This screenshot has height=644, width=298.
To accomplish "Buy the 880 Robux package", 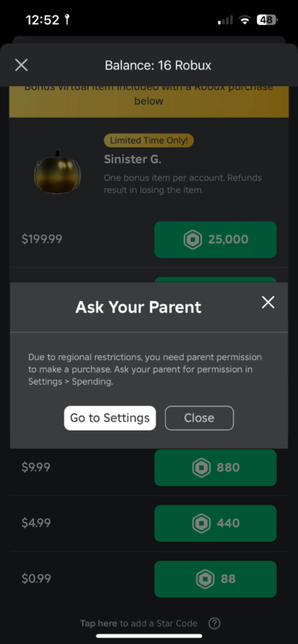I will pos(215,468).
